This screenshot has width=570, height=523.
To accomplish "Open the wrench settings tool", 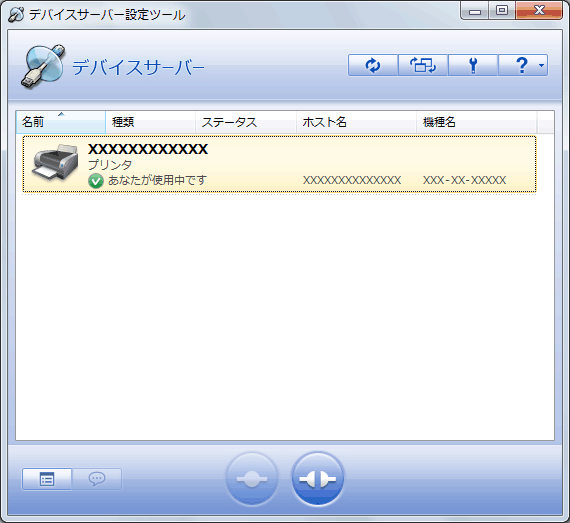I will (473, 65).
